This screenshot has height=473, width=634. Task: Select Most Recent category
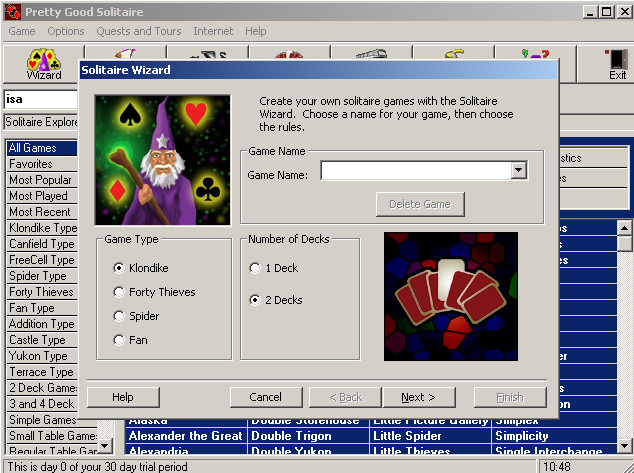(x=42, y=212)
